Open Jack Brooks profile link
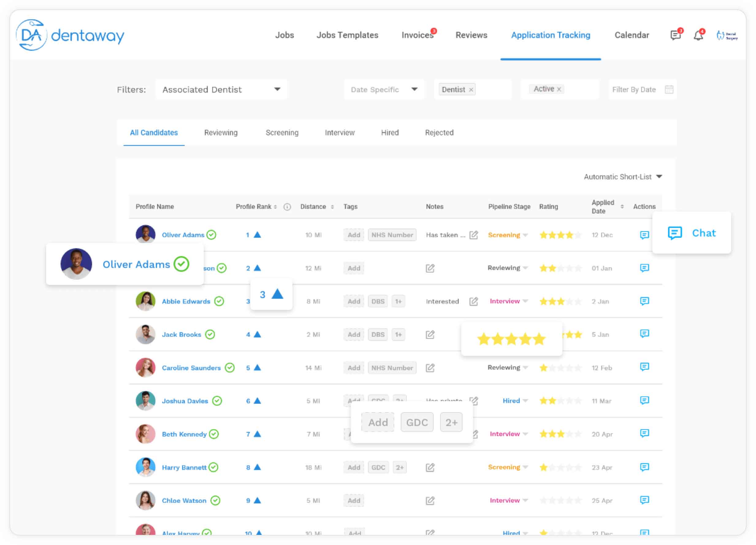 click(x=181, y=334)
